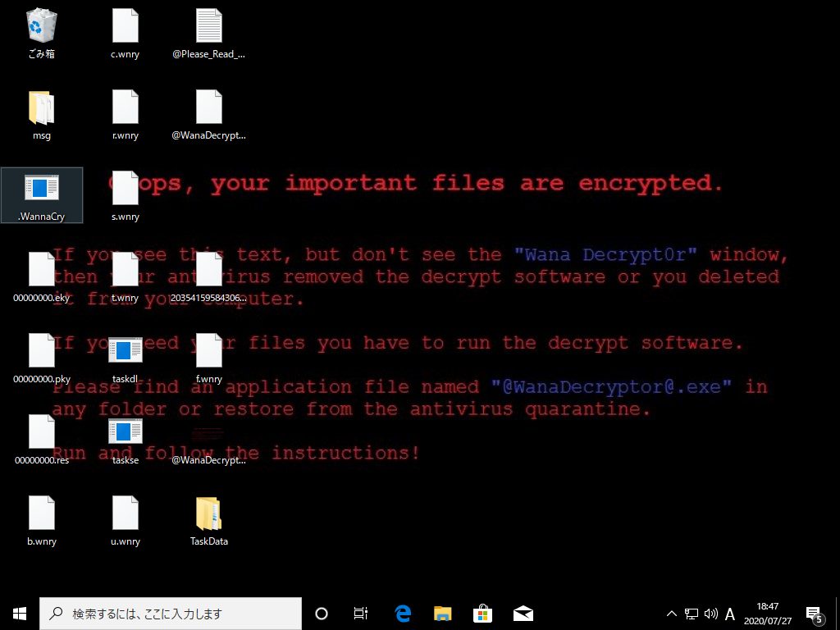This screenshot has height=630, width=840.
Task: Select the ごみ箱 recycle bin icon
Action: point(42,26)
